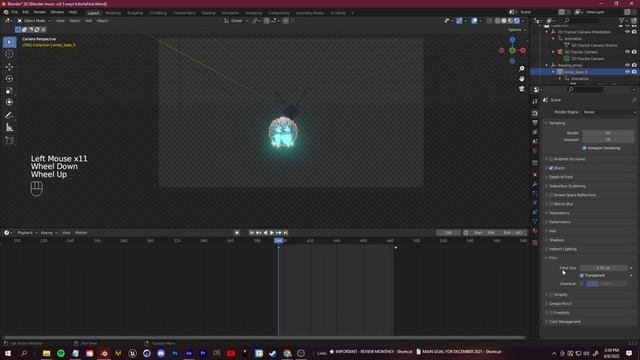Open the Windows Start button on taskbar
The width and height of the screenshot is (640, 360).
(8, 353)
